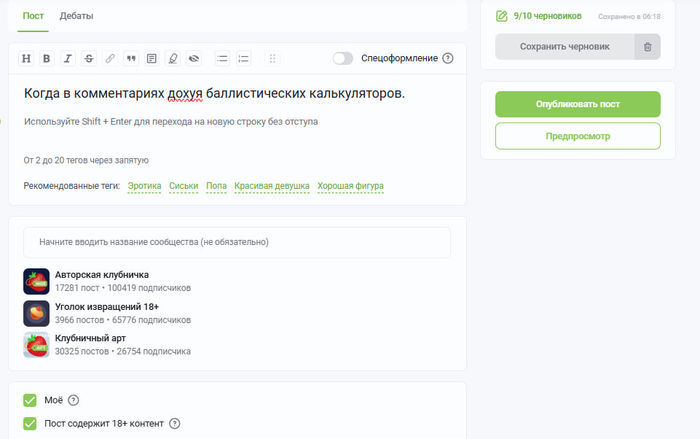Uncheck Пост содержит 18+ контент checkbox
Image resolution: width=700 pixels, height=439 pixels.
coord(30,423)
